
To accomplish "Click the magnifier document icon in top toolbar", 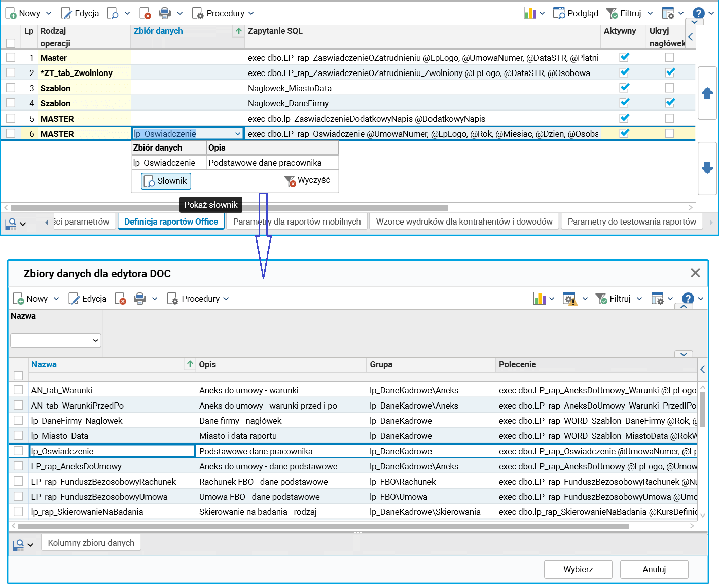I will pos(113,13).
